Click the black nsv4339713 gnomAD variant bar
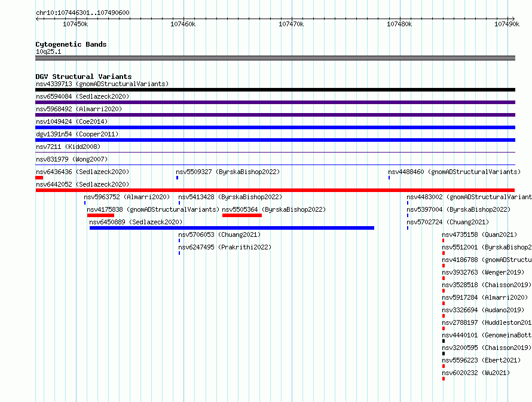The image size is (532, 402). tap(275, 90)
